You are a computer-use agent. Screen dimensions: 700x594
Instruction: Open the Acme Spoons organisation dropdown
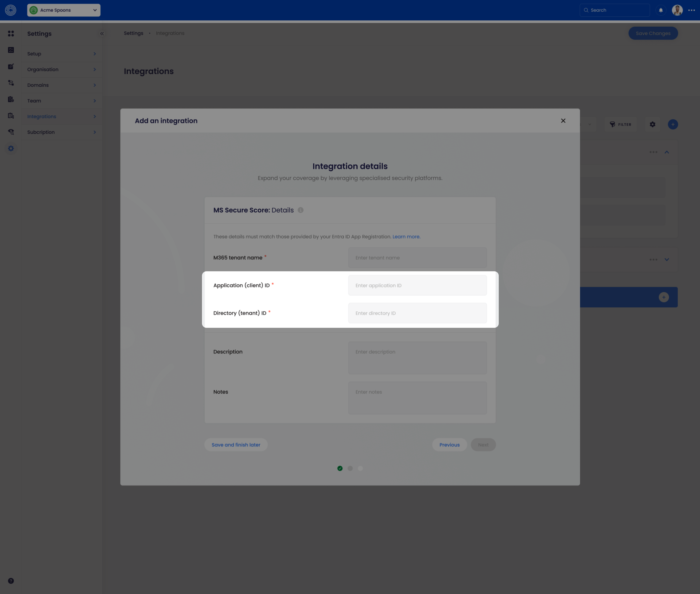click(64, 10)
